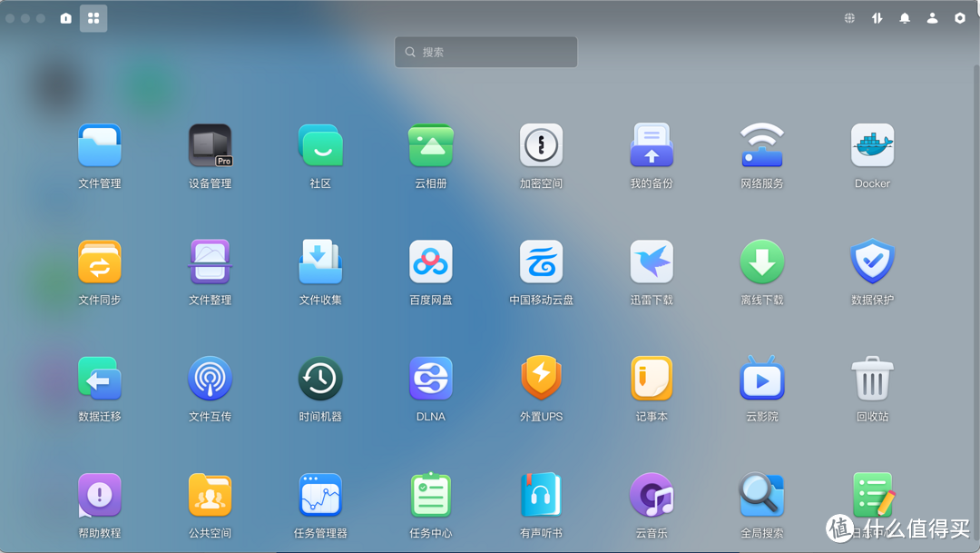Open 时间机器 time machine app
The width and height of the screenshot is (980, 553).
tap(320, 379)
